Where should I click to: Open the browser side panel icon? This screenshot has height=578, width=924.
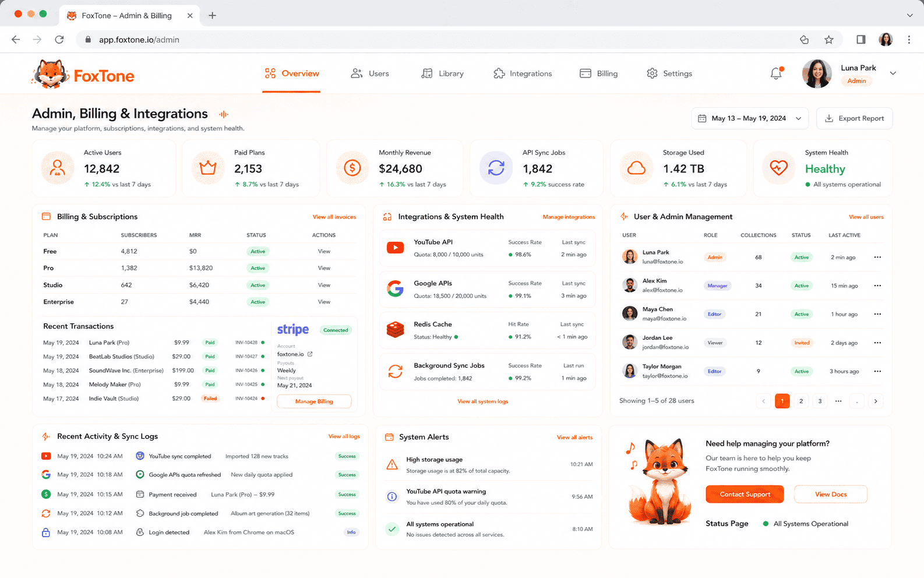(860, 40)
